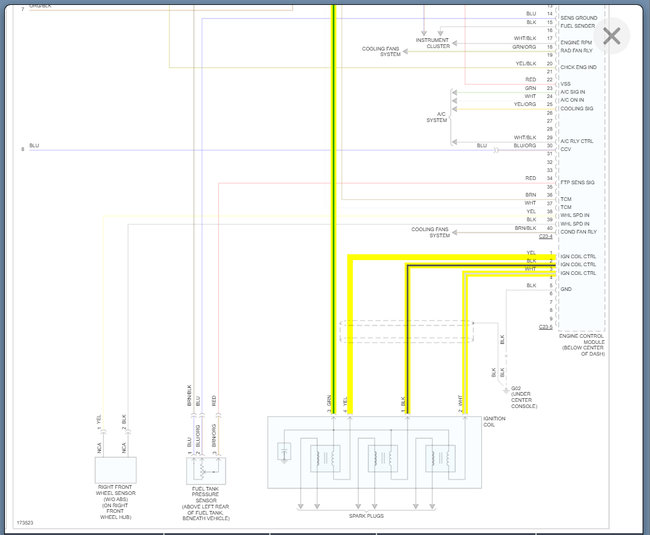Select the FUEL TANK PRESSURE SENSOR caption
This screenshot has height=535, width=650.
206,504
